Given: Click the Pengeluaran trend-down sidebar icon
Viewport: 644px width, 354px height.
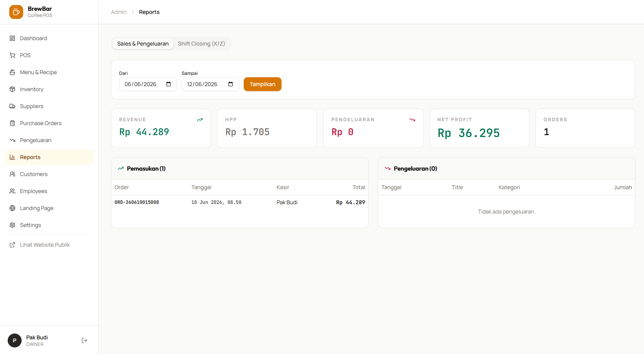Looking at the screenshot, I should tap(12, 140).
